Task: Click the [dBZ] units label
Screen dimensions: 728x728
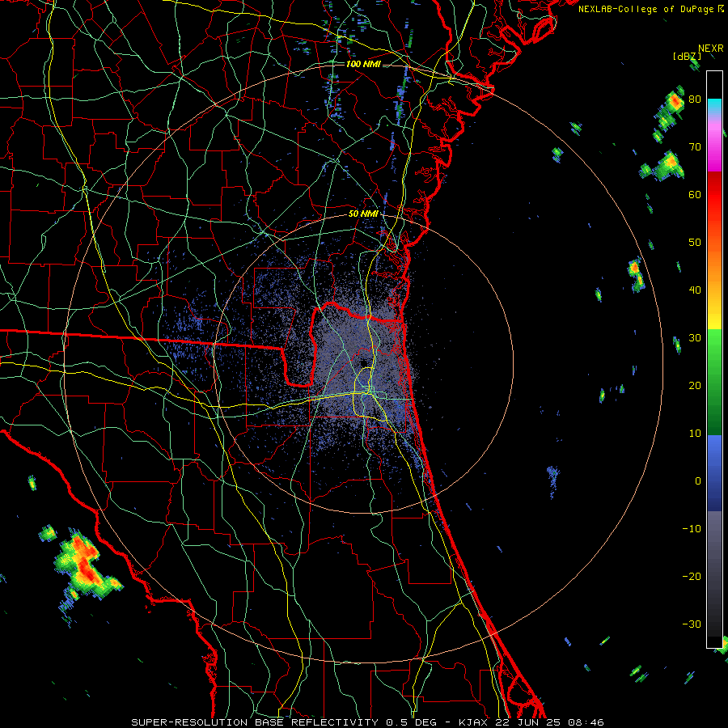Action: (688, 56)
